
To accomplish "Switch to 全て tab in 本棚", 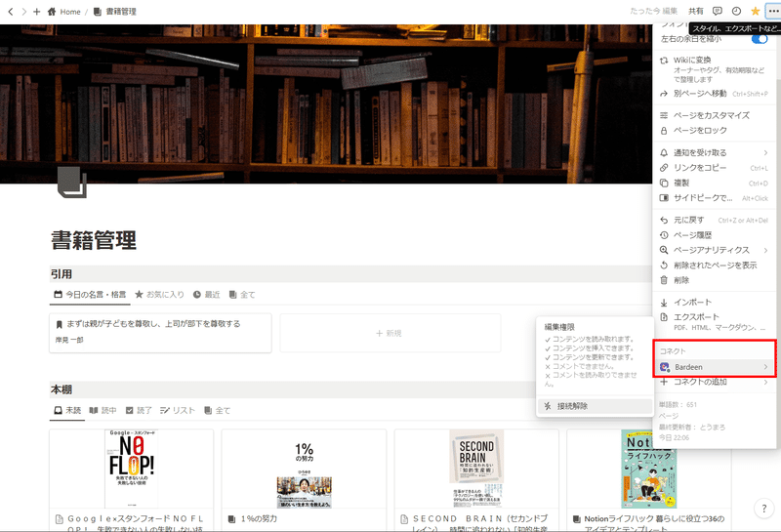I will coord(217,410).
